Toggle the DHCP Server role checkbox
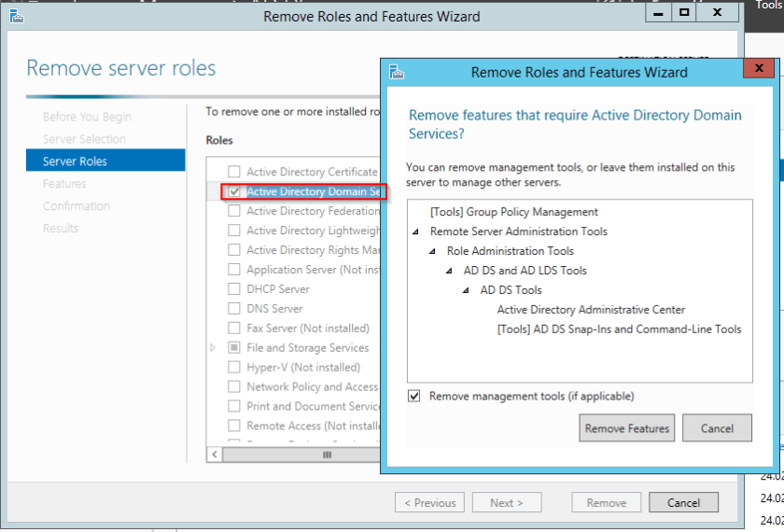Viewport: 784px width, 532px height. (x=234, y=289)
